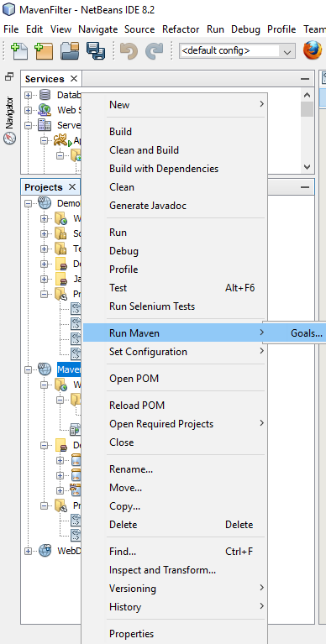Image resolution: width=326 pixels, height=644 pixels.
Task: Choose Clean and Build
Action: coord(175,150)
